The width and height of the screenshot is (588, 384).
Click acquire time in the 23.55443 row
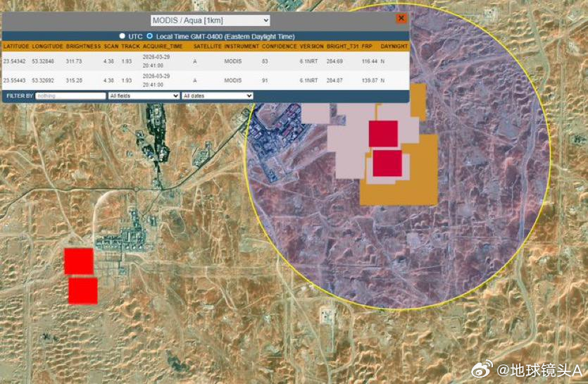(x=156, y=80)
